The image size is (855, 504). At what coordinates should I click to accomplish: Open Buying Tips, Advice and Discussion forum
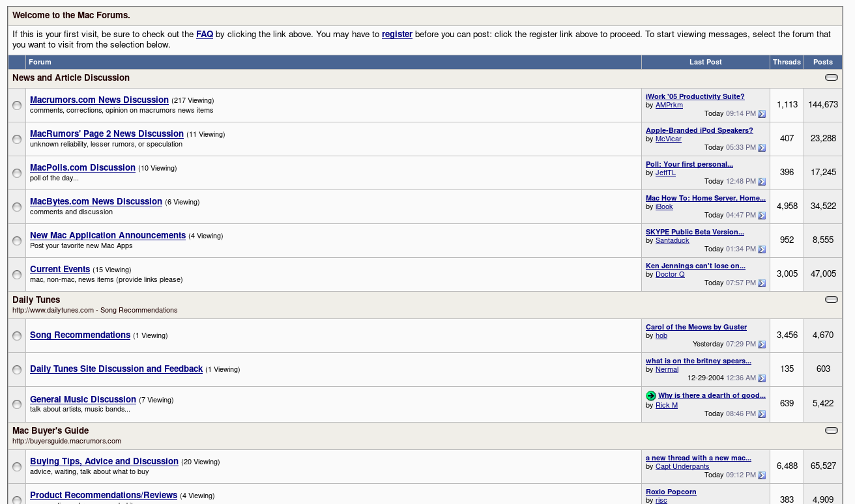coord(104,461)
